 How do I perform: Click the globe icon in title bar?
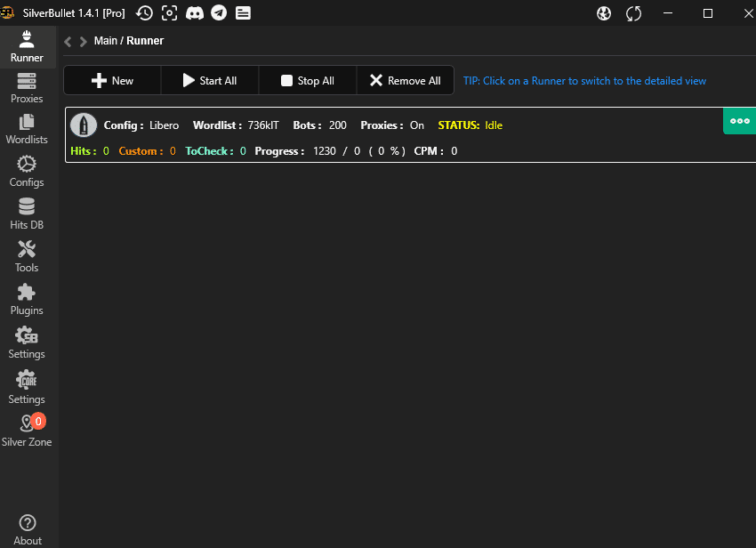tap(604, 13)
